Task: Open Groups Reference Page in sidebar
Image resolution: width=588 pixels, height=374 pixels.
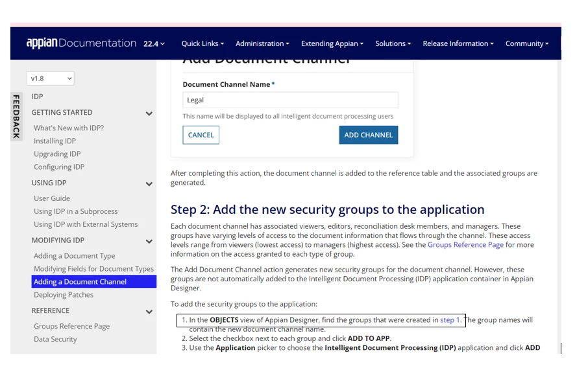Action: [x=71, y=326]
